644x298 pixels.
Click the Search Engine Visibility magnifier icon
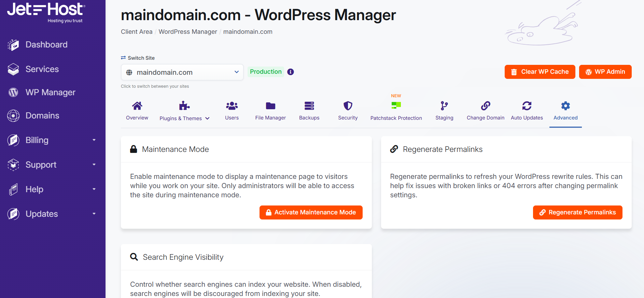point(134,257)
